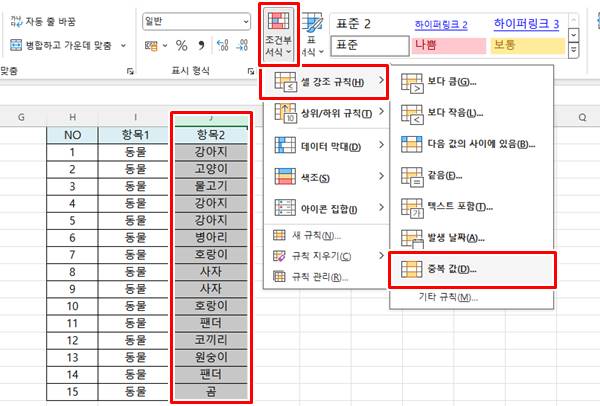Click the 규칙 지우기 submenu chevron
The width and height of the screenshot is (600, 406).
point(381,255)
